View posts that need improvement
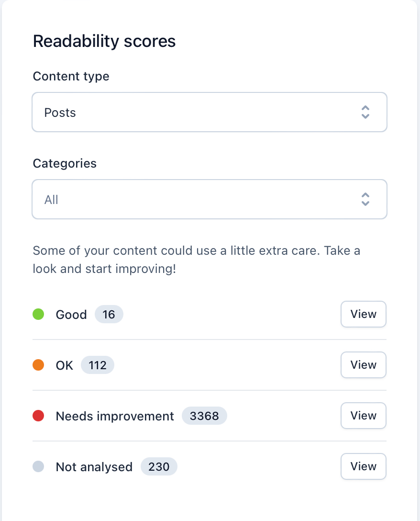This screenshot has width=420, height=521. click(x=363, y=416)
